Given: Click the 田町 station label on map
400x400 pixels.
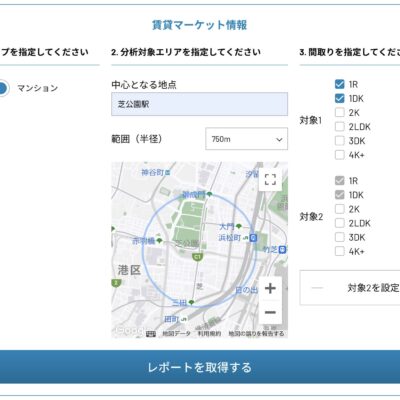Looking at the screenshot, I should coord(172,319).
